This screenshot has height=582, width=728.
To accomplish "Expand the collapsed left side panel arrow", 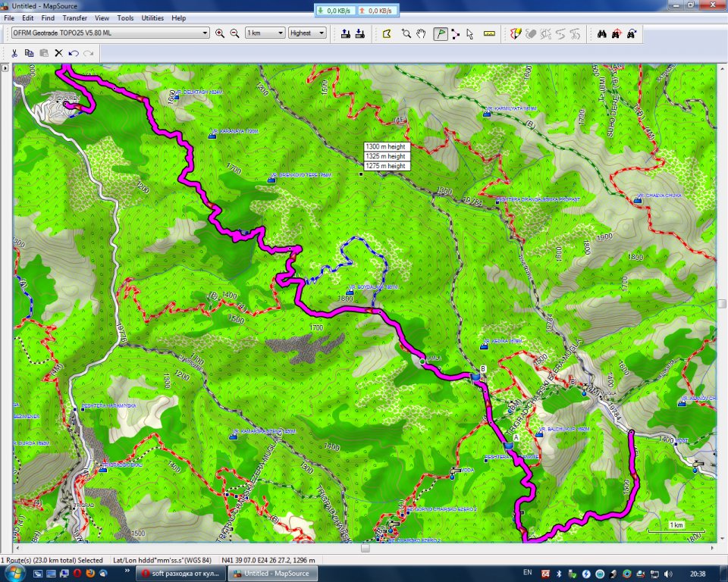I will (x=5, y=67).
